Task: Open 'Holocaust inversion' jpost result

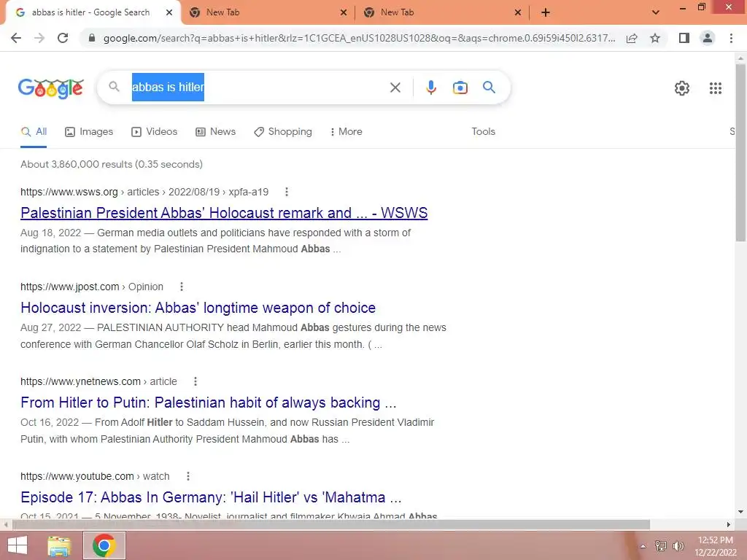Action: click(x=198, y=308)
